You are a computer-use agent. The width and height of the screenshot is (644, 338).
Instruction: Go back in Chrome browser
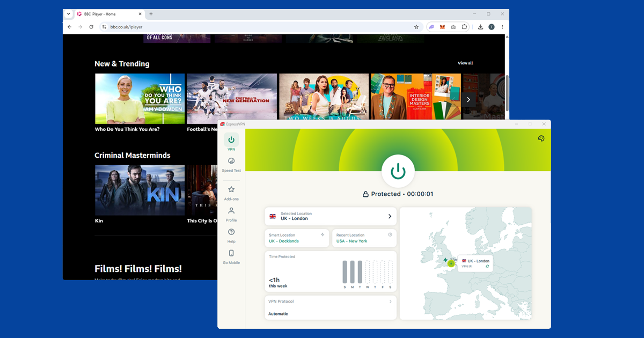click(x=69, y=27)
